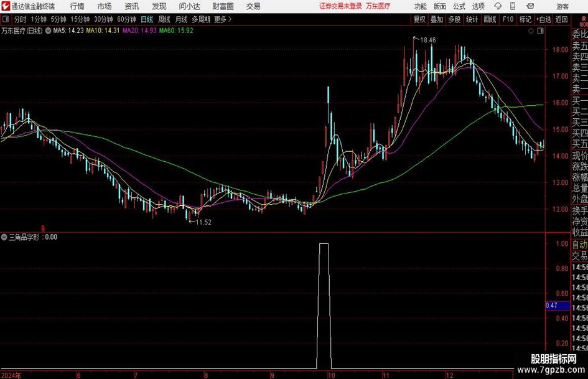The width and height of the screenshot is (588, 379).
Task: Click the 自动 label in right panel
Action: 580,245
